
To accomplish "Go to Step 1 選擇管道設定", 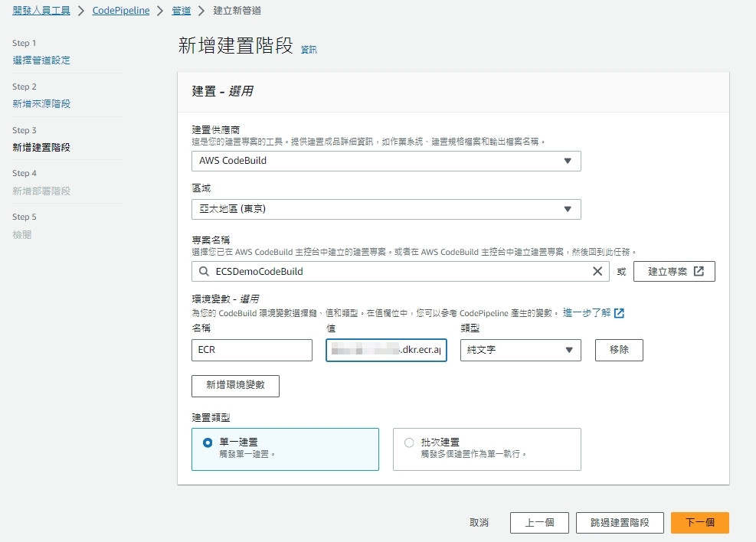I will [x=41, y=60].
